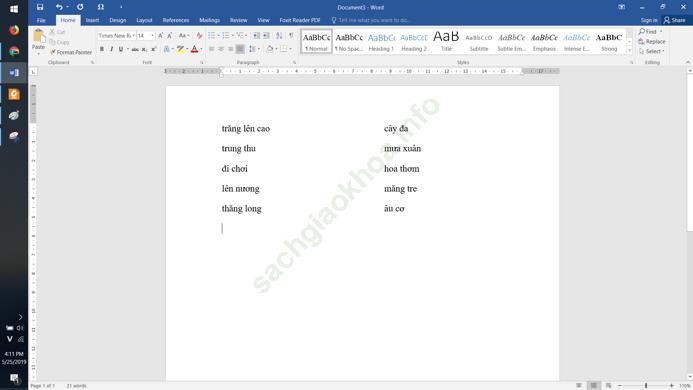Click the Share button

674,20
